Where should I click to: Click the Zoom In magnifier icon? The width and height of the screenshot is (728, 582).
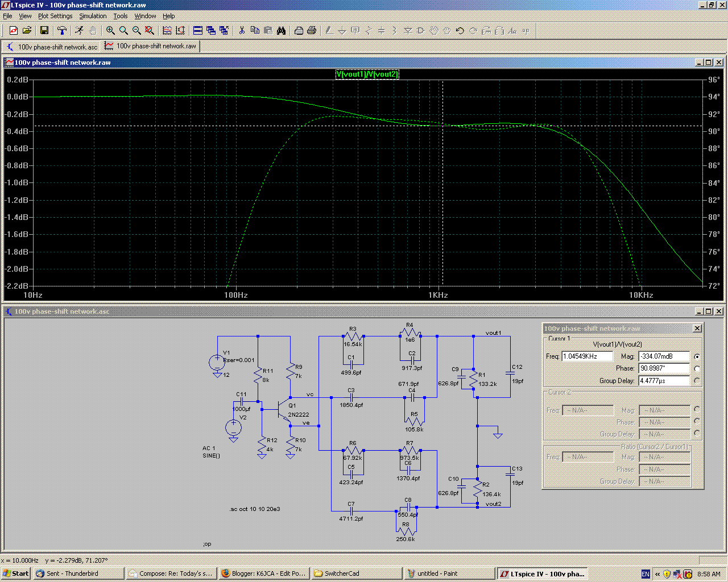pyautogui.click(x=110, y=31)
